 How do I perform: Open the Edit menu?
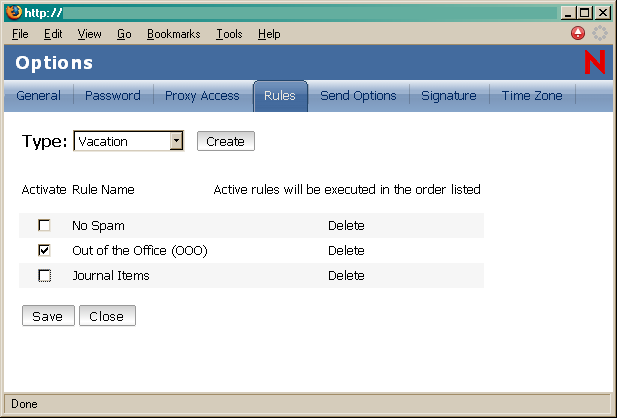point(53,34)
